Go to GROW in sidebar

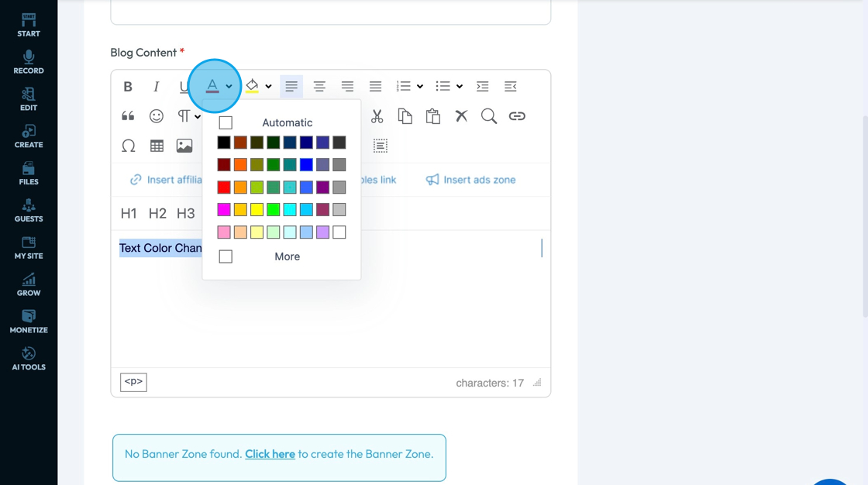click(x=29, y=284)
